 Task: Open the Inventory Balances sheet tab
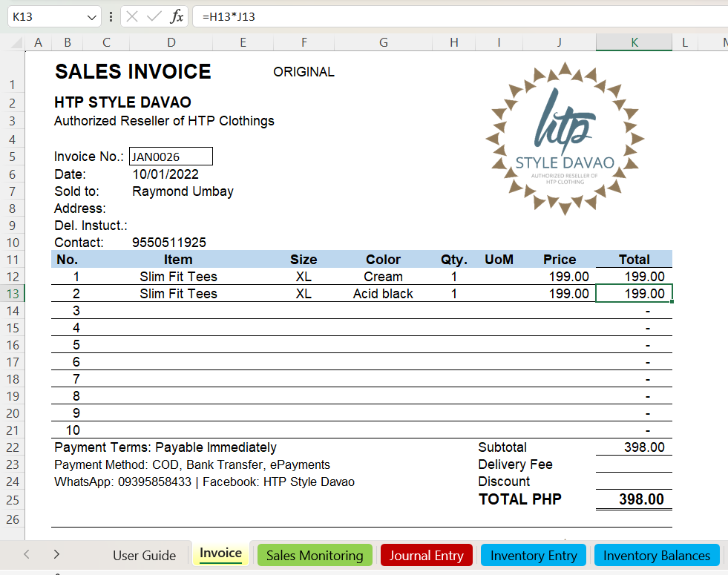coord(657,556)
